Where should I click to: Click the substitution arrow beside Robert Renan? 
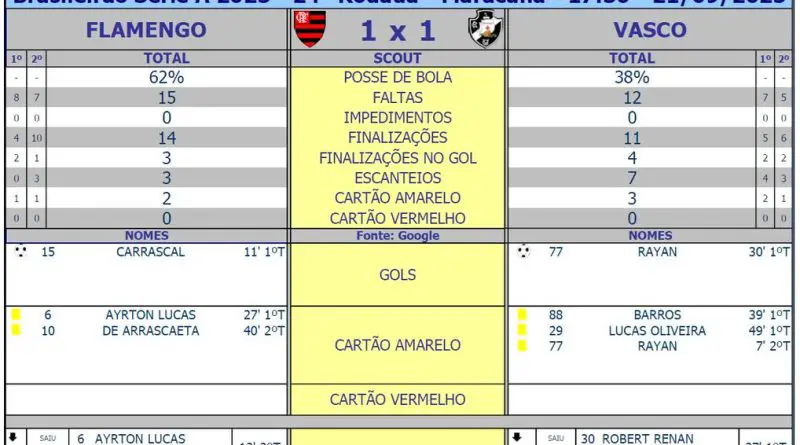(516, 437)
